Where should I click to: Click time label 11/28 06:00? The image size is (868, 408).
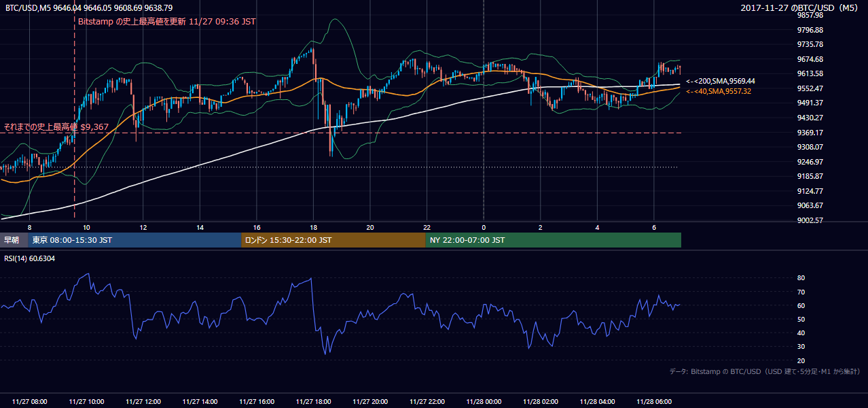coord(654,401)
